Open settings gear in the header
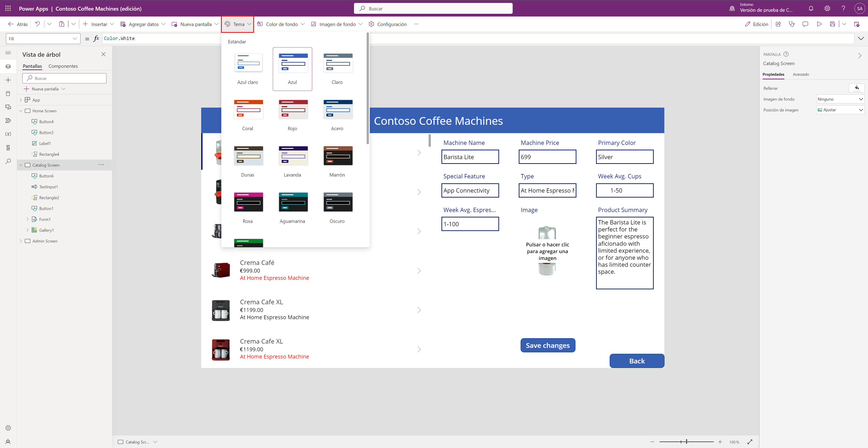 click(x=827, y=8)
